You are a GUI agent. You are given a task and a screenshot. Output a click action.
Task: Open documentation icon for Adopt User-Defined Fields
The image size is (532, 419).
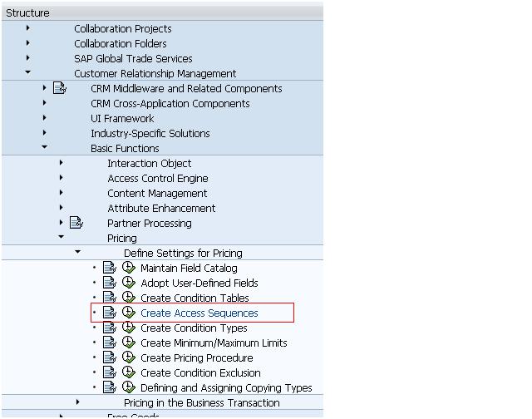110,283
